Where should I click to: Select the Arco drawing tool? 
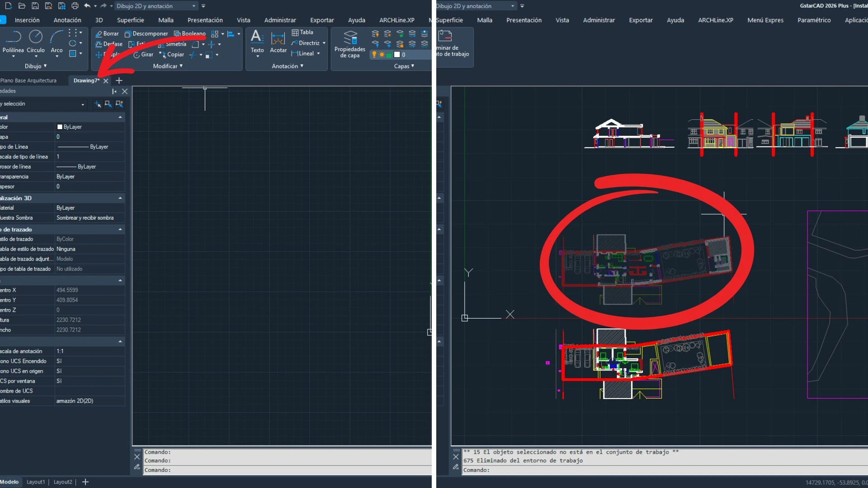[57, 43]
